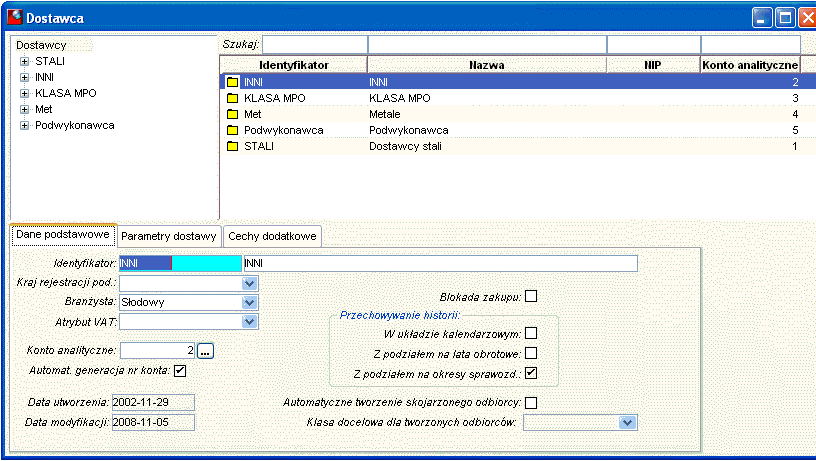
Task: Uncheck Z podziałem na okresy sprawozd. checkbox
Action: pos(531,373)
